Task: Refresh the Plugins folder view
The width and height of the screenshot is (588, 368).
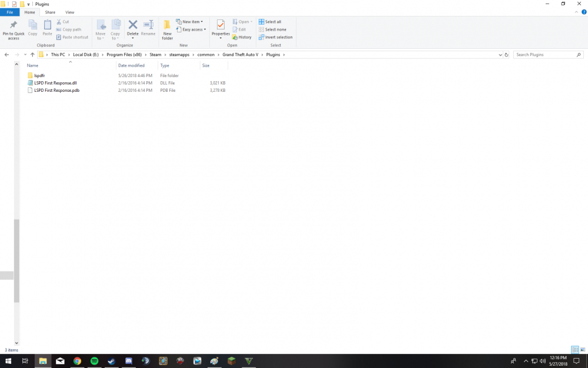Action: point(506,55)
